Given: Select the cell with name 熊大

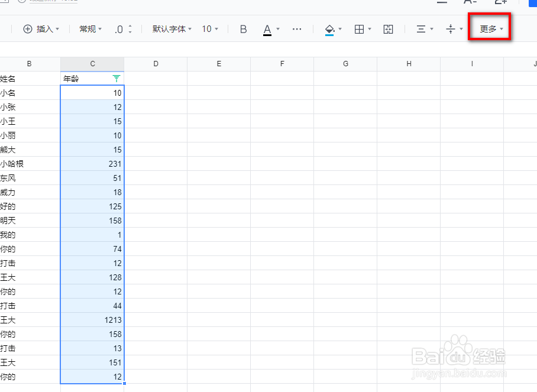Looking at the screenshot, I should tap(30, 150).
